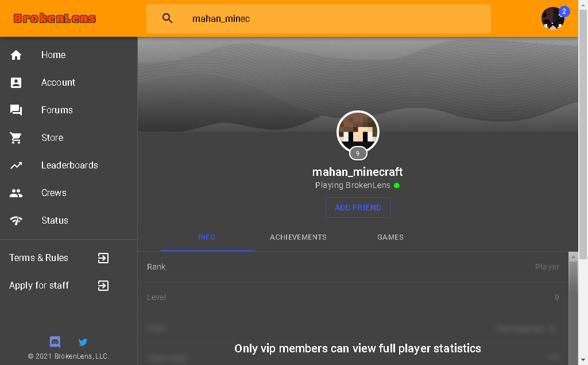588x365 pixels.
Task: Open Forums from the sidebar
Action: pyautogui.click(x=57, y=110)
